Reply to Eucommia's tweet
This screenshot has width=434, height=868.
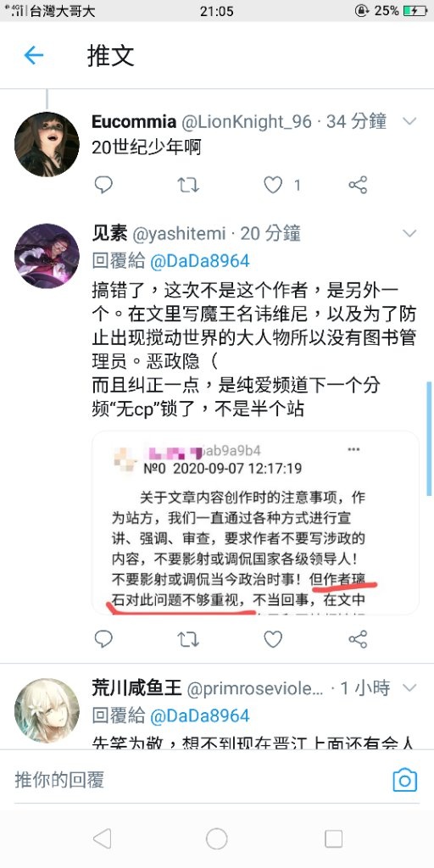pos(103,185)
